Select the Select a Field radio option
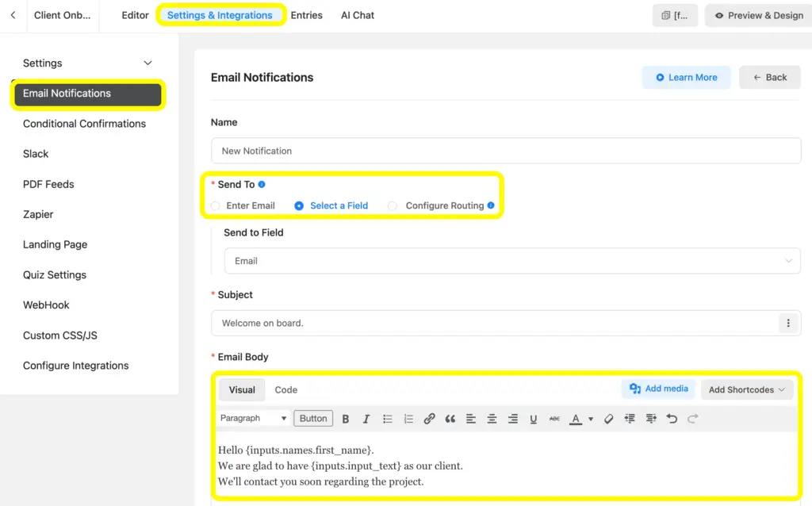The image size is (812, 506). point(299,205)
